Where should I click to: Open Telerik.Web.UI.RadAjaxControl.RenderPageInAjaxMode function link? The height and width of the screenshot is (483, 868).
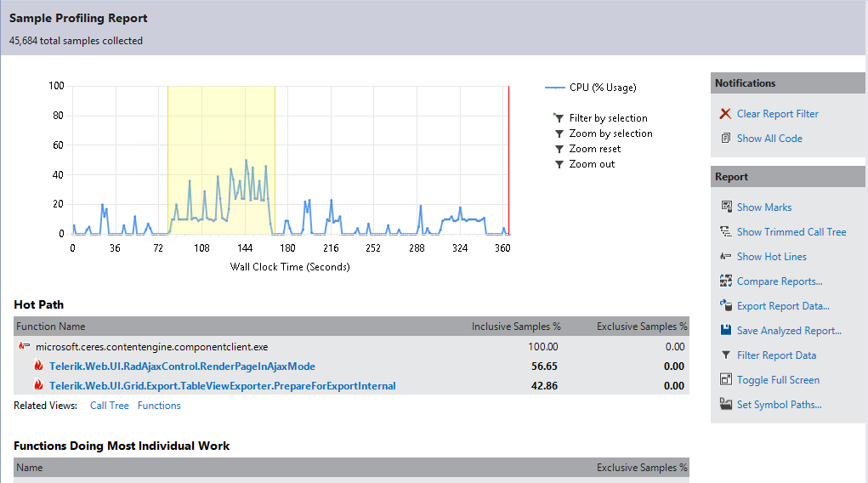pyautogui.click(x=182, y=367)
